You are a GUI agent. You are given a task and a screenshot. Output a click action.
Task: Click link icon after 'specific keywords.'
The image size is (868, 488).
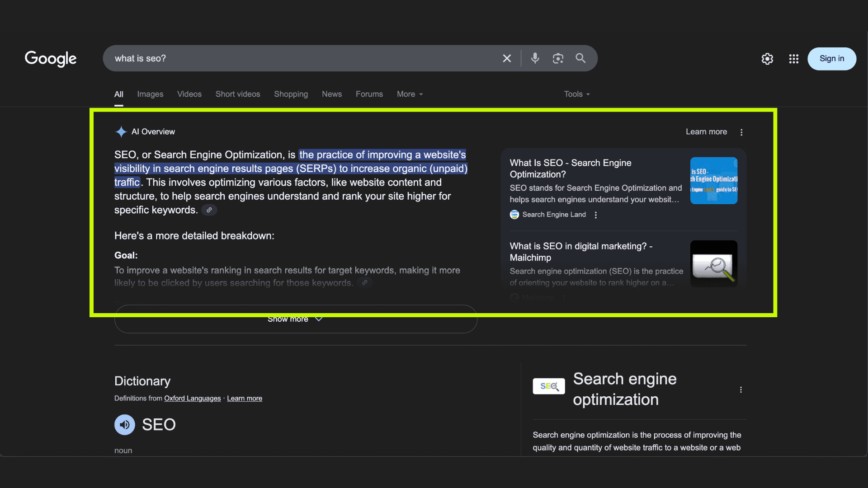[x=209, y=210]
